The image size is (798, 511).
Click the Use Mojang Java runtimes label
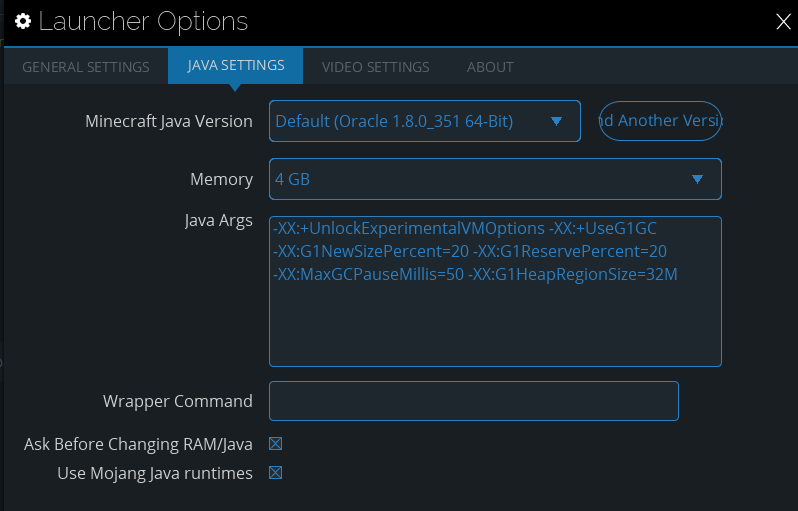pos(155,473)
